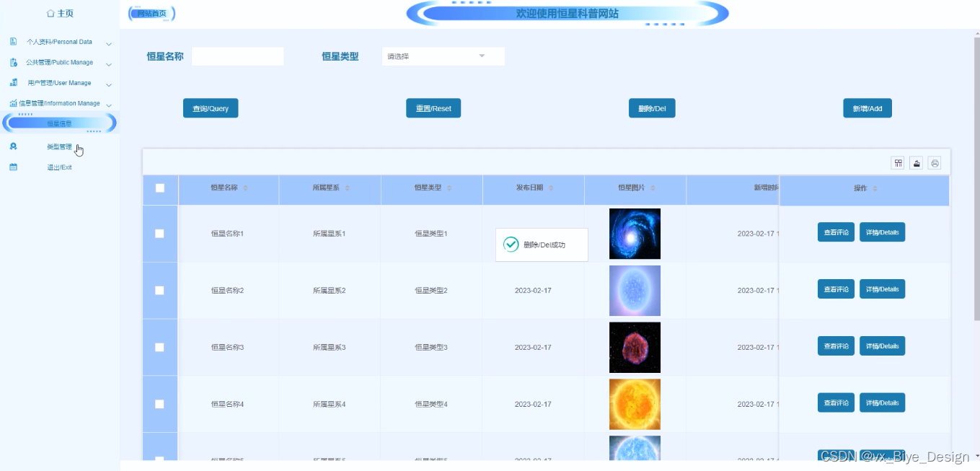Sort by the 恒星图片 column arrows
Image resolution: width=980 pixels, height=471 pixels.
pos(653,188)
